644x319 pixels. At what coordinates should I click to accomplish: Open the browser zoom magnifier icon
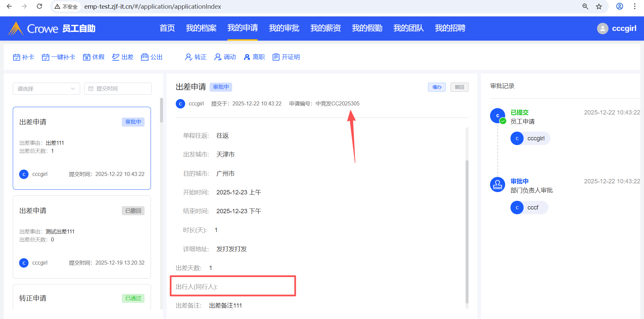585,6
